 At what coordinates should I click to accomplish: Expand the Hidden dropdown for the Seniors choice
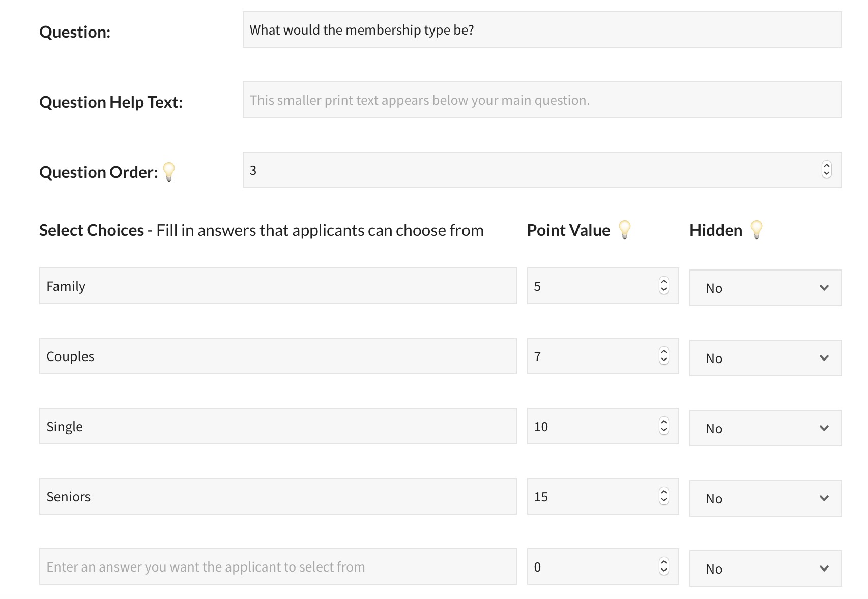tap(765, 498)
